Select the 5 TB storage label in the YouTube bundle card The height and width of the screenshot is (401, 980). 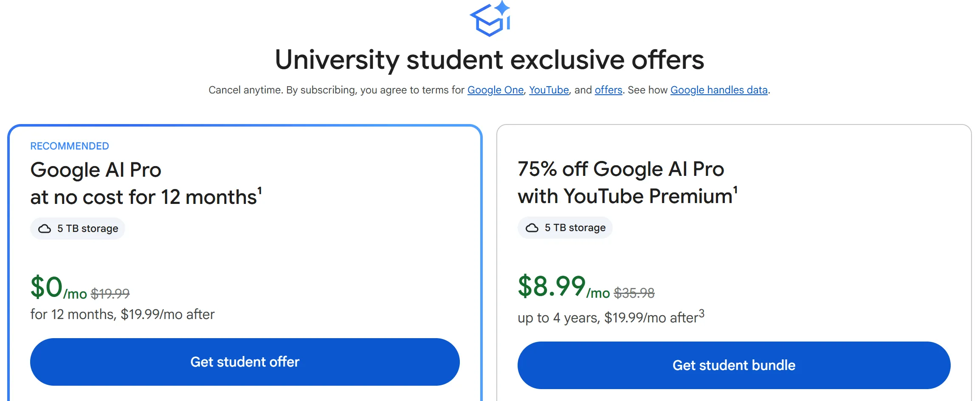click(x=575, y=228)
